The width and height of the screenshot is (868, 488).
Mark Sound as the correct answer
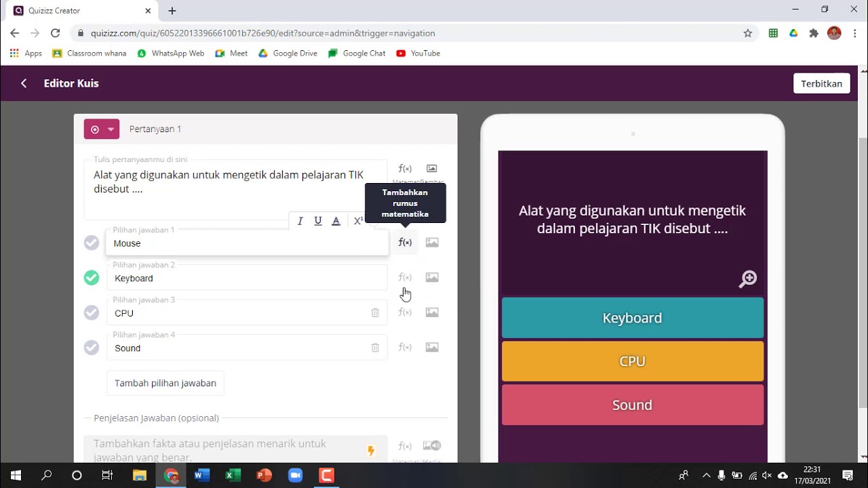pos(92,348)
